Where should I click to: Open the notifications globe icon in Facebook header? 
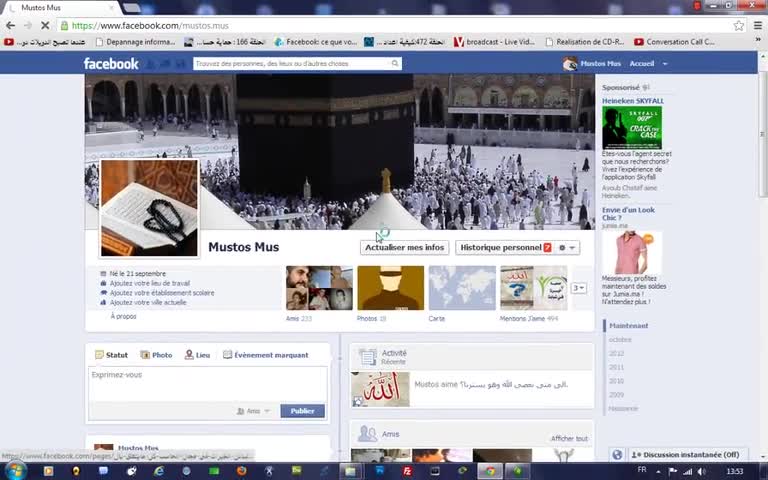tap(181, 64)
